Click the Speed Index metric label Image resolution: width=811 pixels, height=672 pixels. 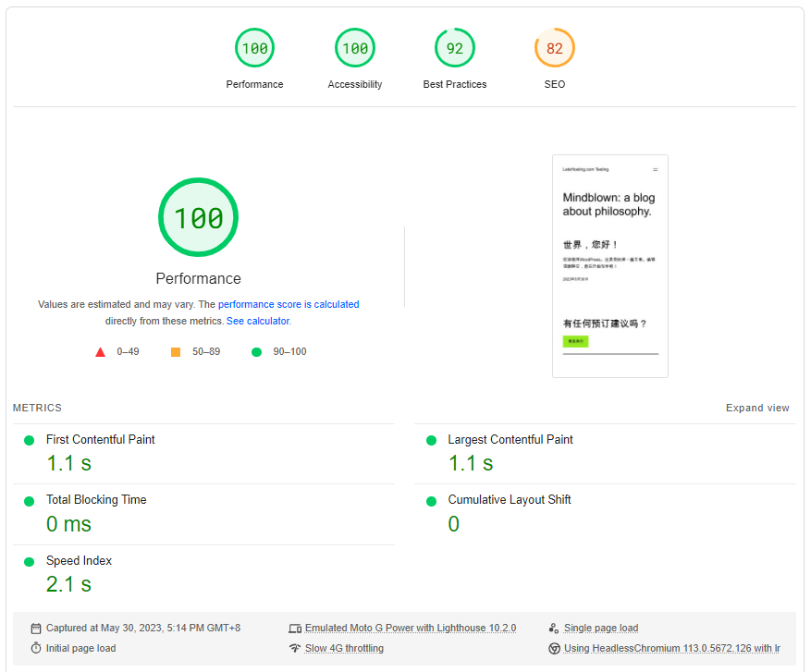(79, 561)
